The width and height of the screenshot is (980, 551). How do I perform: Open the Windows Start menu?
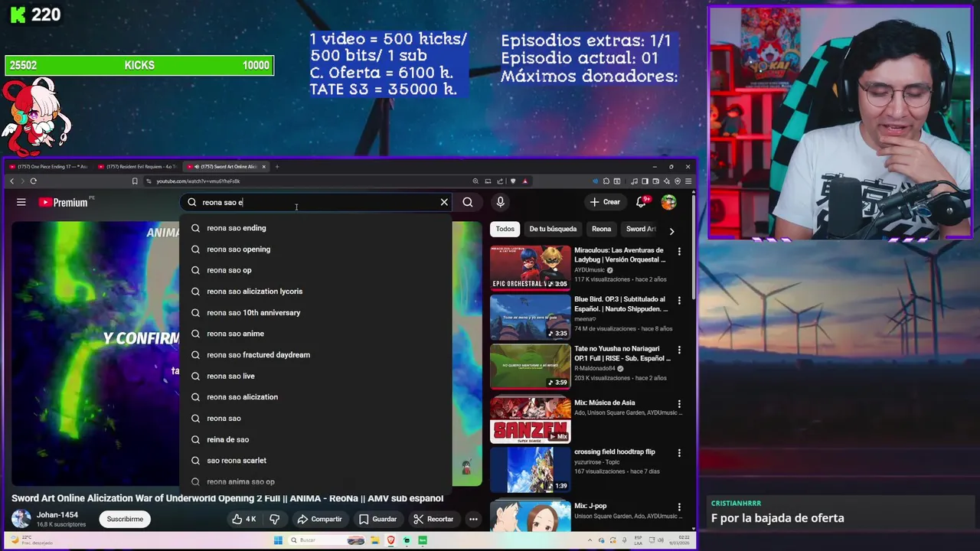click(x=278, y=540)
